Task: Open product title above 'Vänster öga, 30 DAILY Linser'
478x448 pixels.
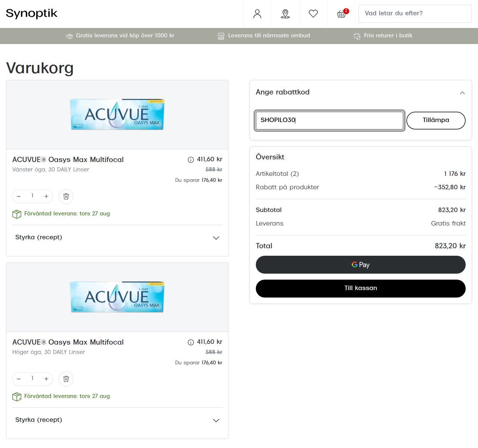Action: coord(68,160)
